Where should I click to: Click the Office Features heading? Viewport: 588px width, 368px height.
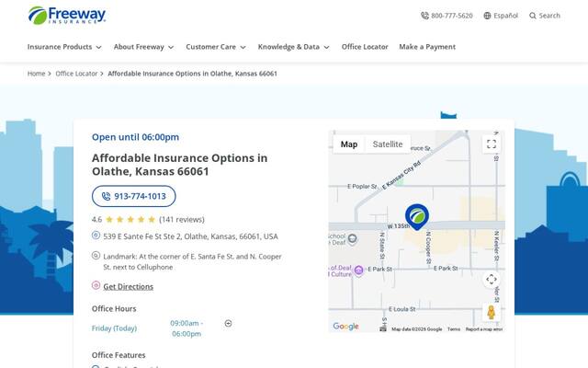pyautogui.click(x=119, y=355)
